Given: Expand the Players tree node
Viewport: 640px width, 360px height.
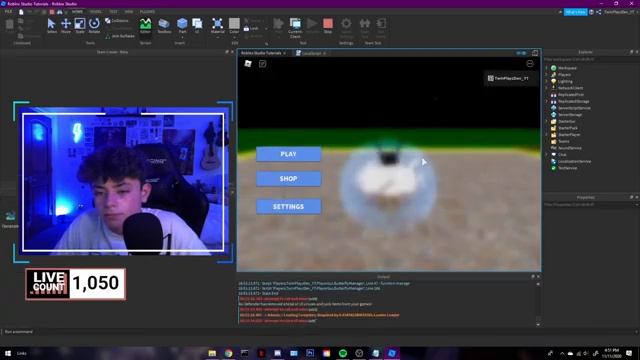Looking at the screenshot, I should pos(547,75).
